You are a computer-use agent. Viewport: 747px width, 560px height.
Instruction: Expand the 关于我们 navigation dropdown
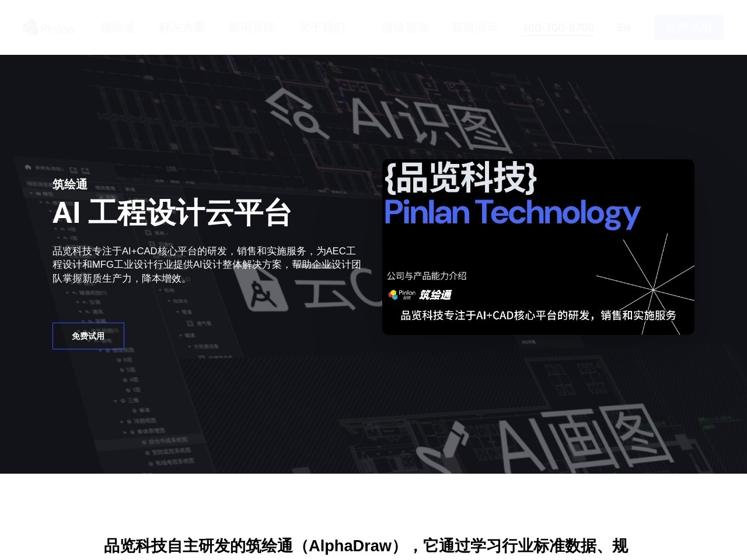click(x=323, y=27)
